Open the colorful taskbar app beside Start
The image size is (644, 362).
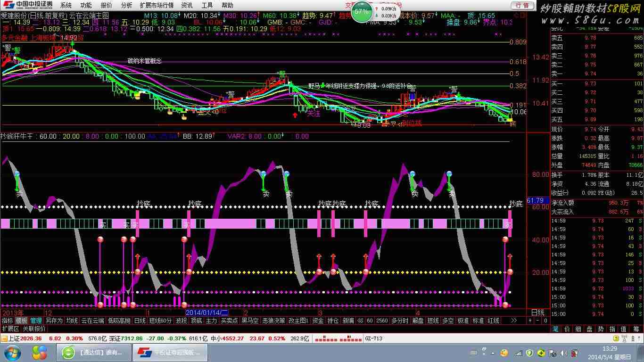coord(40,353)
